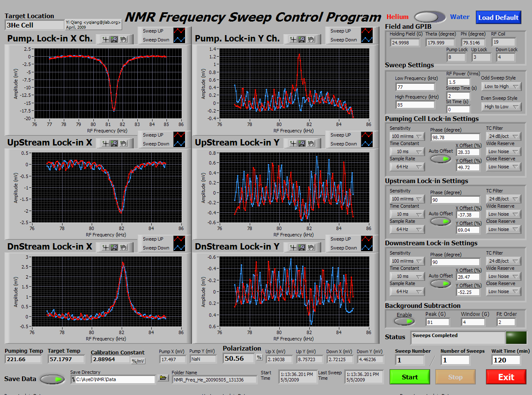Open Upstream Wide Reserve dropdown
532x395 pixels.
click(x=504, y=214)
